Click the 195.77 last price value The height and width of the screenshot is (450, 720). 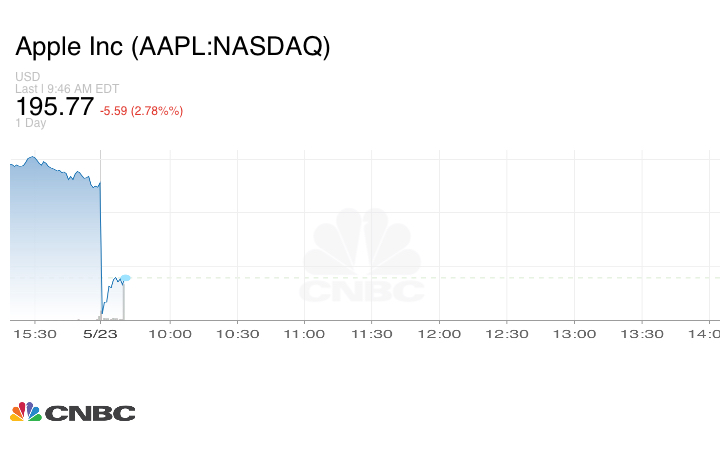55,107
